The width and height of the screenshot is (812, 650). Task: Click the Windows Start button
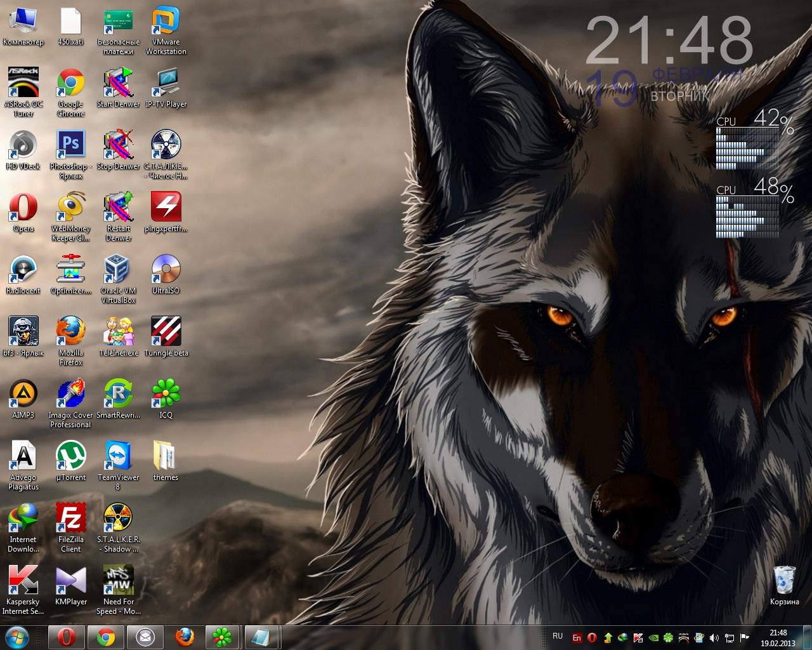click(17, 637)
